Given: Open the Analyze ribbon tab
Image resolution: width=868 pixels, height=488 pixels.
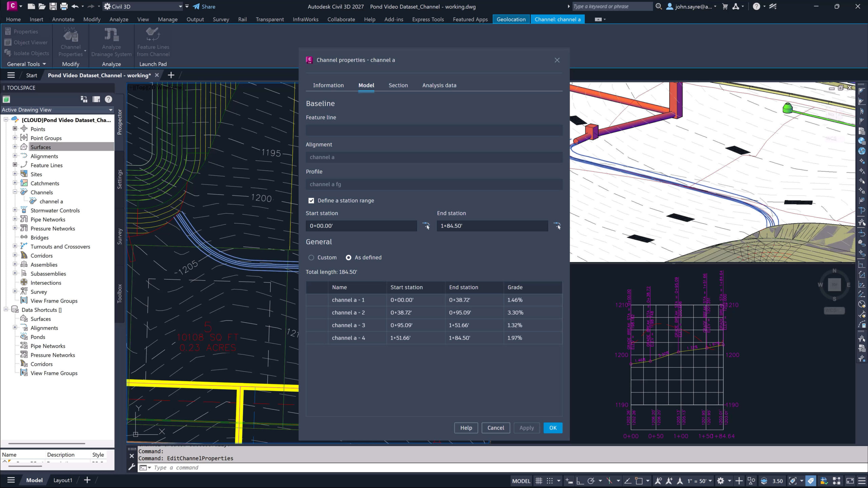Looking at the screenshot, I should tap(119, 19).
